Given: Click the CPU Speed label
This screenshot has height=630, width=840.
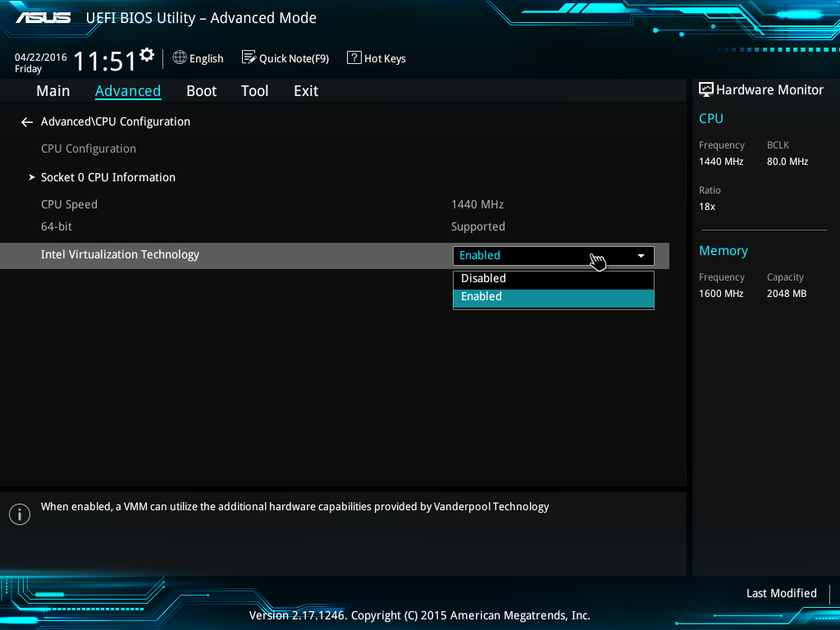Looking at the screenshot, I should pyautogui.click(x=69, y=204).
